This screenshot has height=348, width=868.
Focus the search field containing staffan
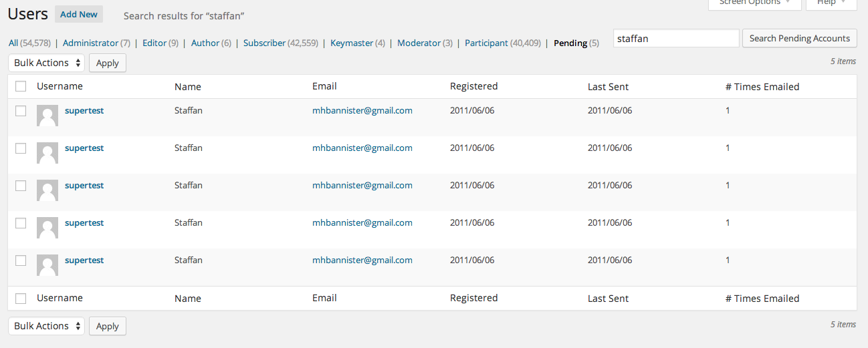click(675, 39)
